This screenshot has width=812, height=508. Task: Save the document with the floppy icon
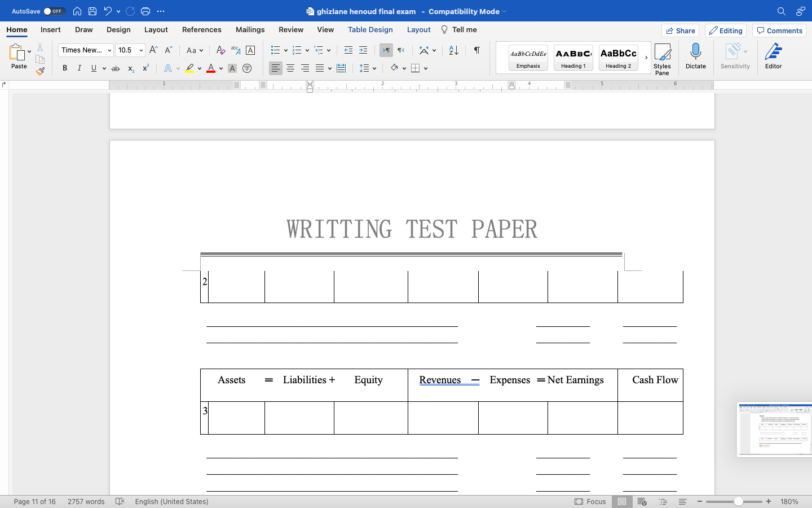click(92, 11)
